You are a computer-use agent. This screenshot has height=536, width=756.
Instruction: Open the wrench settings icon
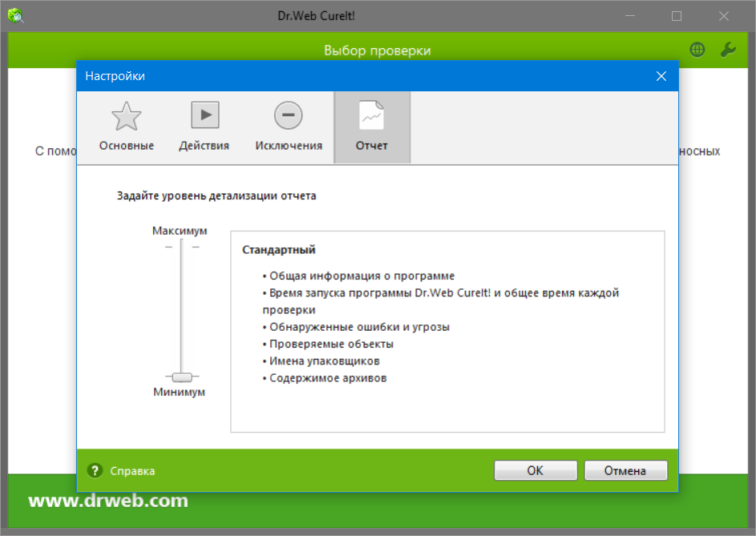(728, 50)
